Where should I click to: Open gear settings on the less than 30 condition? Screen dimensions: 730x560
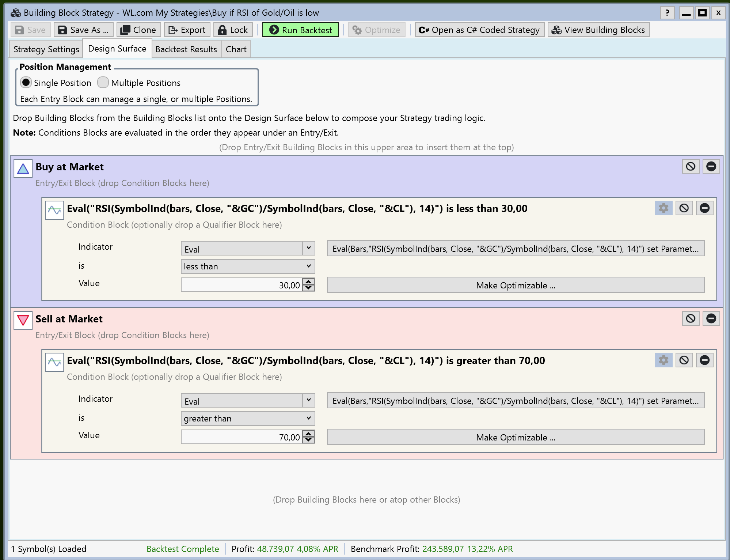point(664,208)
